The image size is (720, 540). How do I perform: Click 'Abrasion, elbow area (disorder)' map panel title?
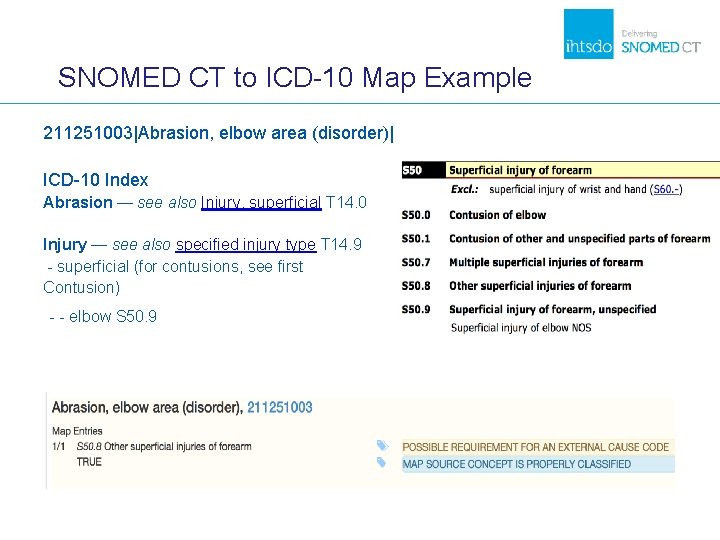(x=147, y=407)
